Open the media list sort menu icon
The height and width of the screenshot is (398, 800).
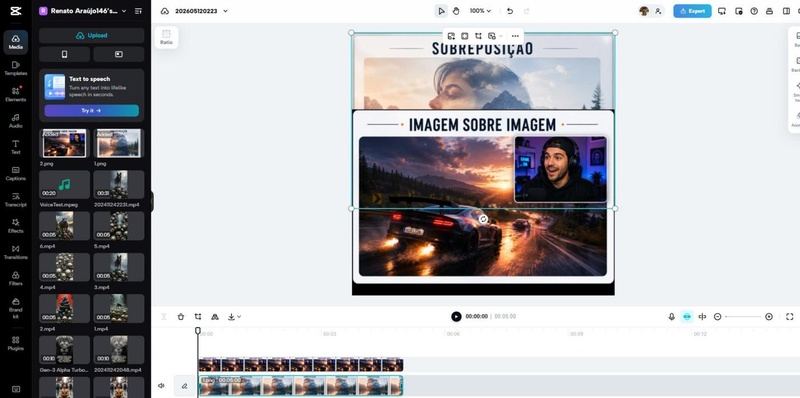click(x=138, y=11)
